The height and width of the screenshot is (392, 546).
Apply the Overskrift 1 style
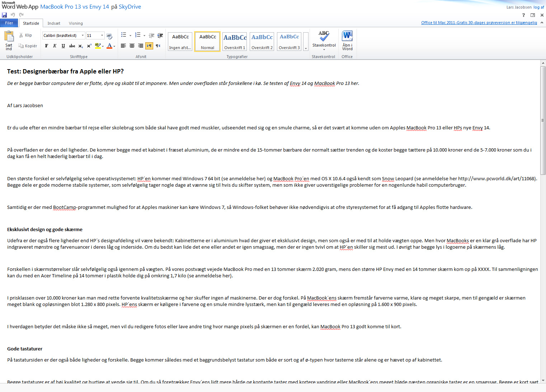tap(235, 42)
